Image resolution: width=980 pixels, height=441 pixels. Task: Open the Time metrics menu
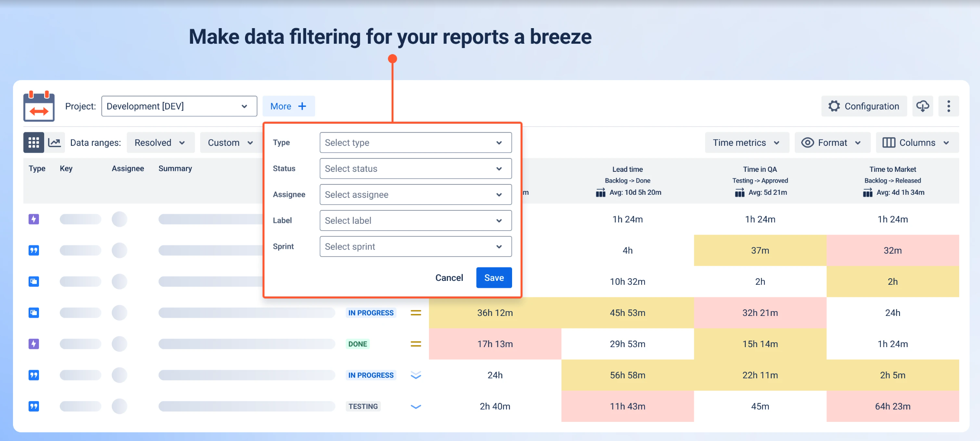point(747,142)
